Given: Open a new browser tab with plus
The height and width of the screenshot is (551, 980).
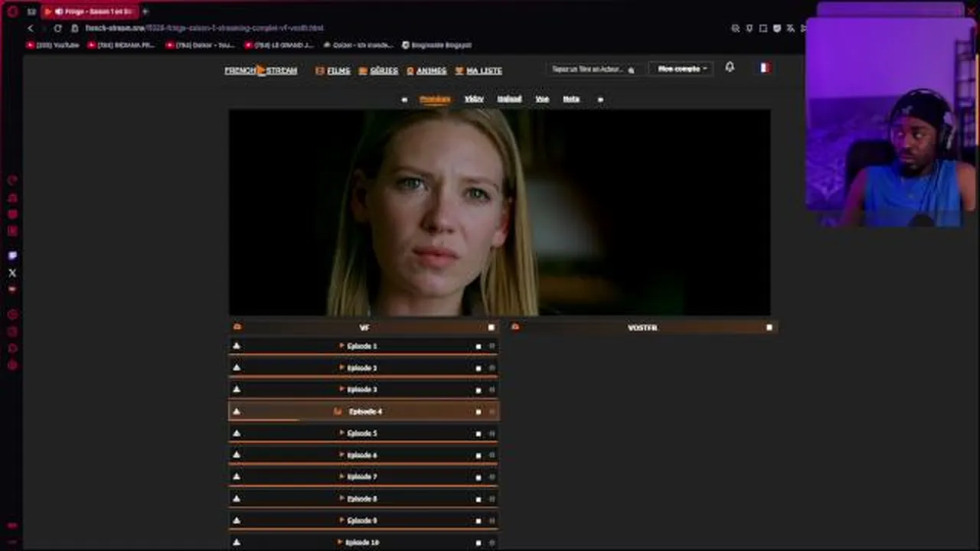Looking at the screenshot, I should coord(145,11).
